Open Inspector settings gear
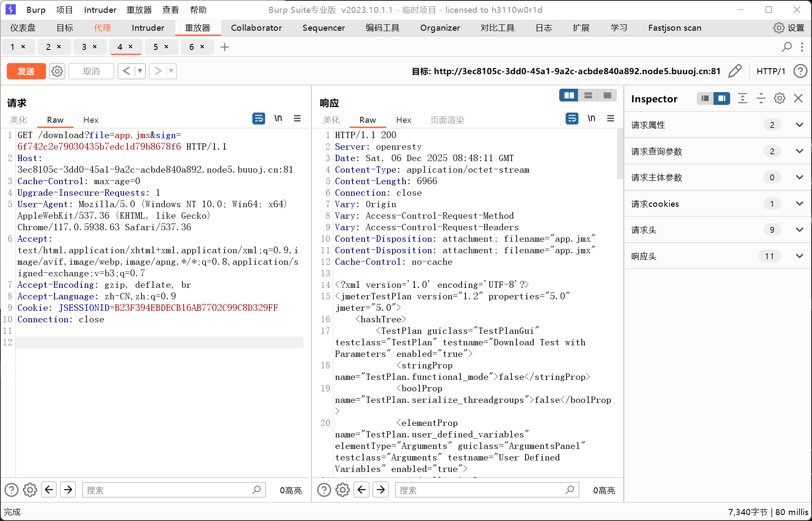This screenshot has height=521, width=812. pyautogui.click(x=780, y=98)
